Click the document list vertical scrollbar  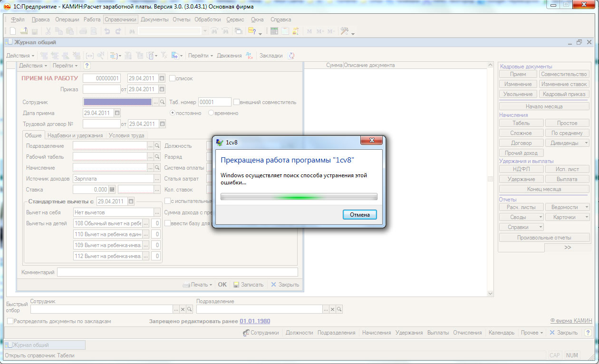coord(490,179)
